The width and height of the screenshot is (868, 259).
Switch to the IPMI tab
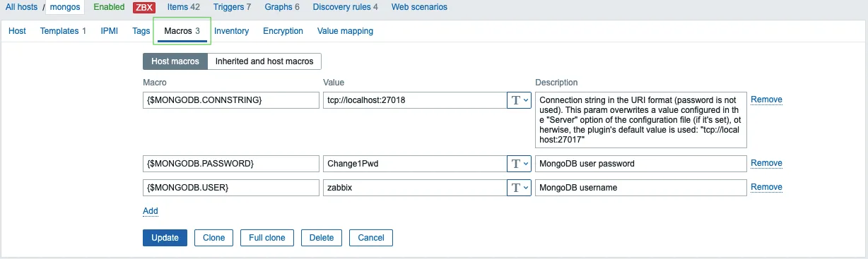point(110,31)
